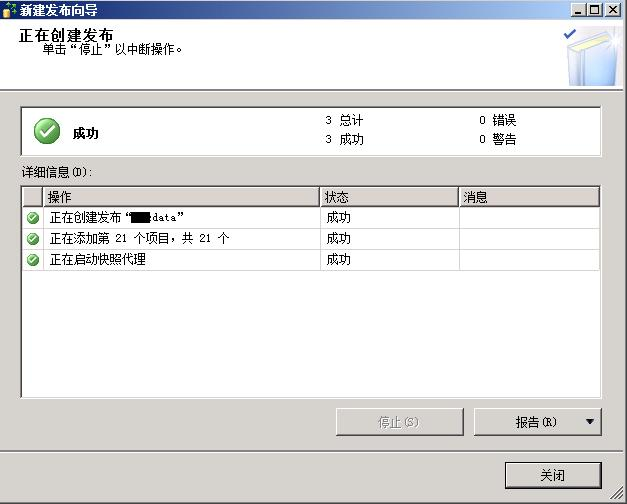Click the book wizard graphic in the header
The height and width of the screenshot is (504, 627).
coord(593,56)
